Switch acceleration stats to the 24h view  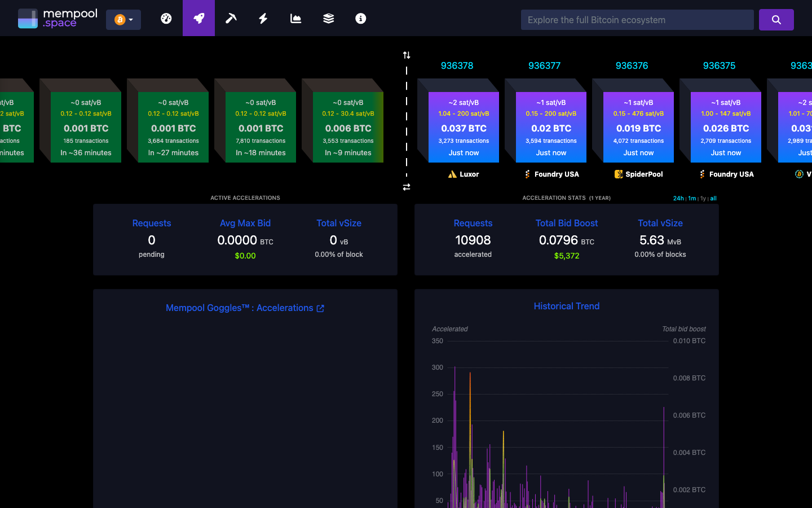(678, 198)
